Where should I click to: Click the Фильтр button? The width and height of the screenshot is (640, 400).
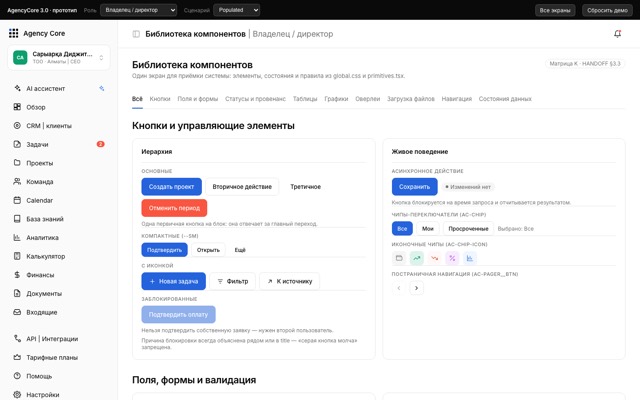(233, 281)
